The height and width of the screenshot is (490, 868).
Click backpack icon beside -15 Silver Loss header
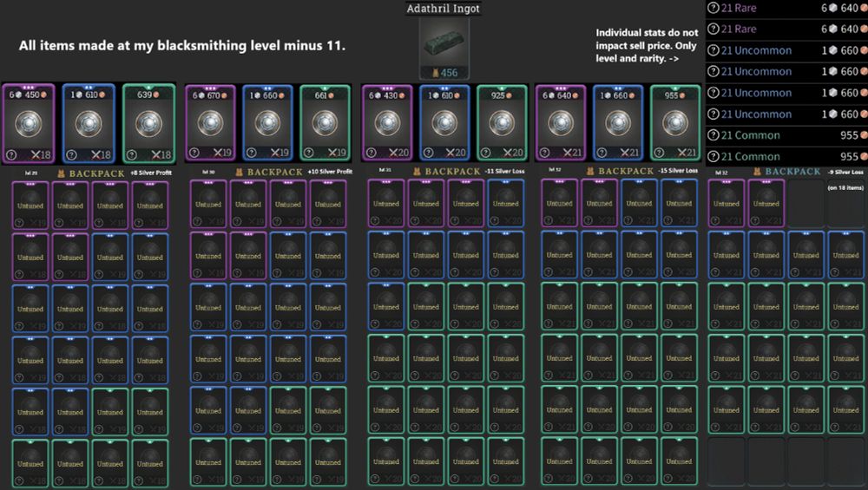(x=590, y=172)
